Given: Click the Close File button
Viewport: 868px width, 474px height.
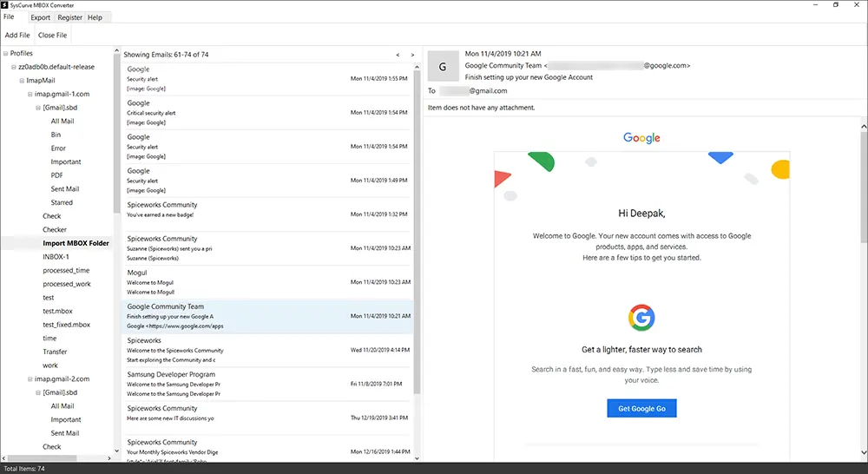Looking at the screenshot, I should tap(53, 35).
